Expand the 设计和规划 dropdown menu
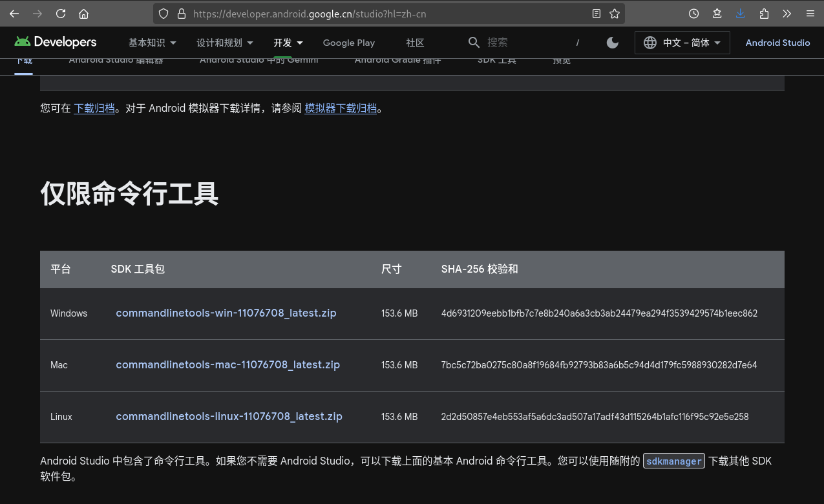Image resolution: width=824 pixels, height=504 pixels. [x=225, y=43]
